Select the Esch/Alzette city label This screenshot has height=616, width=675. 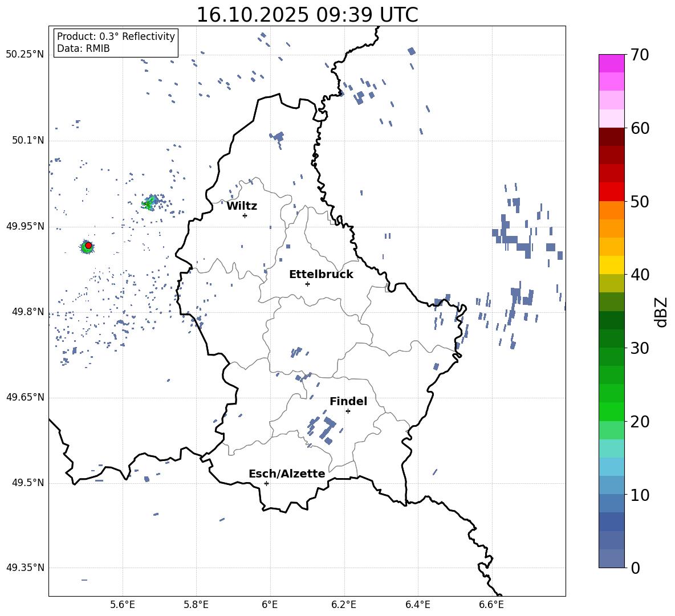click(287, 474)
